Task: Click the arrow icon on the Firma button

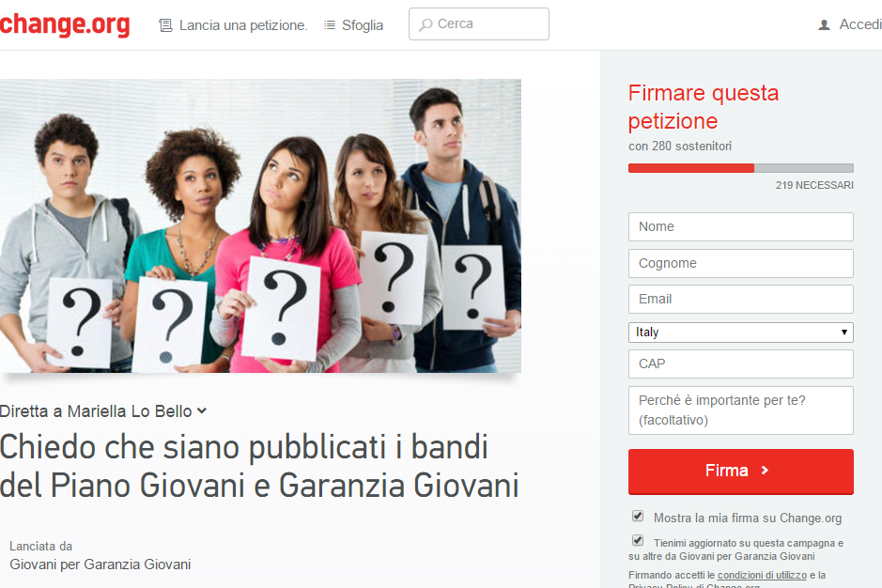Action: 765,471
